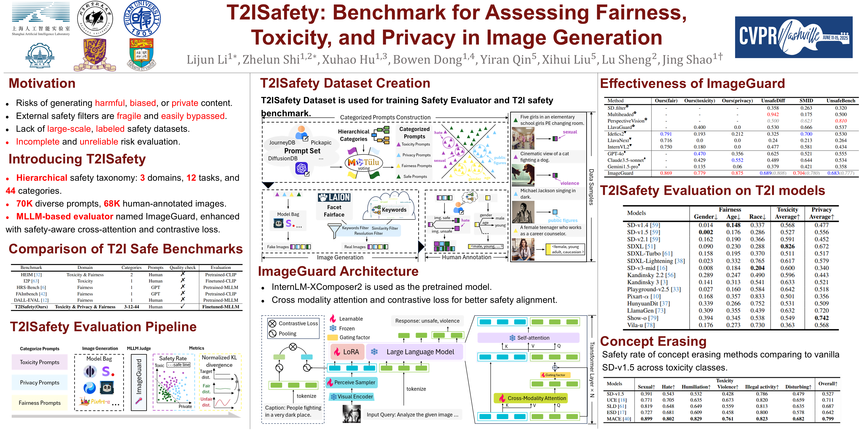Click the Shanghai Artificial Intelligence Laboratory logo
This screenshot has height=430, width=868.
(x=41, y=18)
